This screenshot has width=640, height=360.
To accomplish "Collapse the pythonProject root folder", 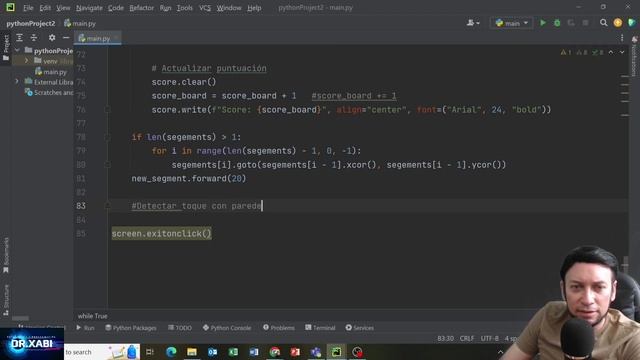I will click(17, 50).
